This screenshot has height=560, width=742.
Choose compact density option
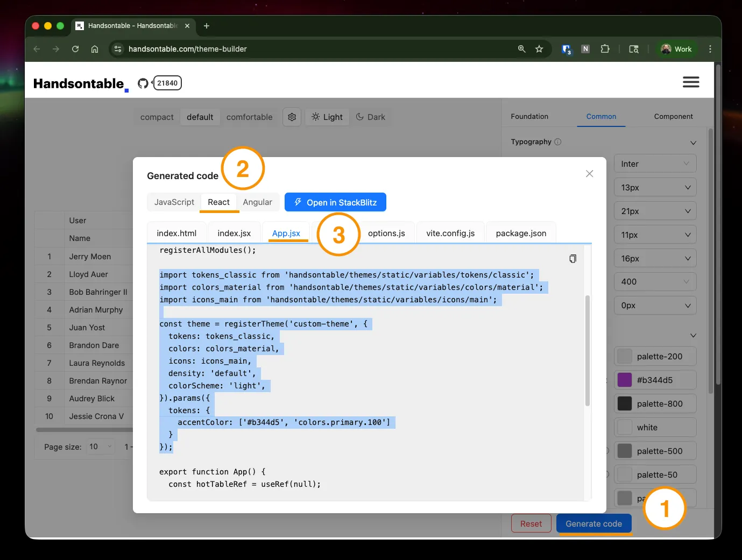point(157,117)
